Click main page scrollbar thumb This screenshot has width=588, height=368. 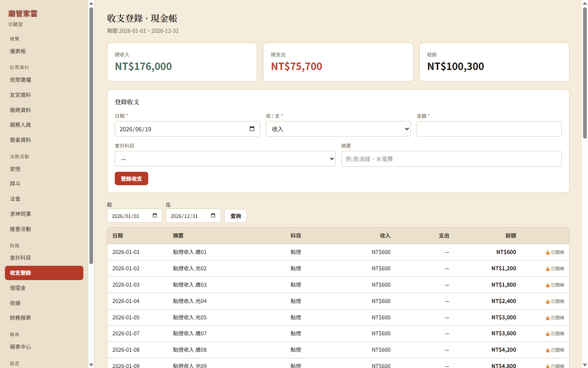click(x=585, y=73)
